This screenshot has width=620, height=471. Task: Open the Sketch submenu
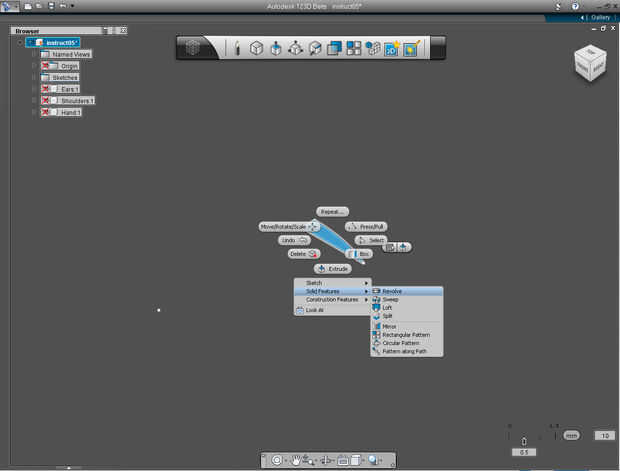333,283
